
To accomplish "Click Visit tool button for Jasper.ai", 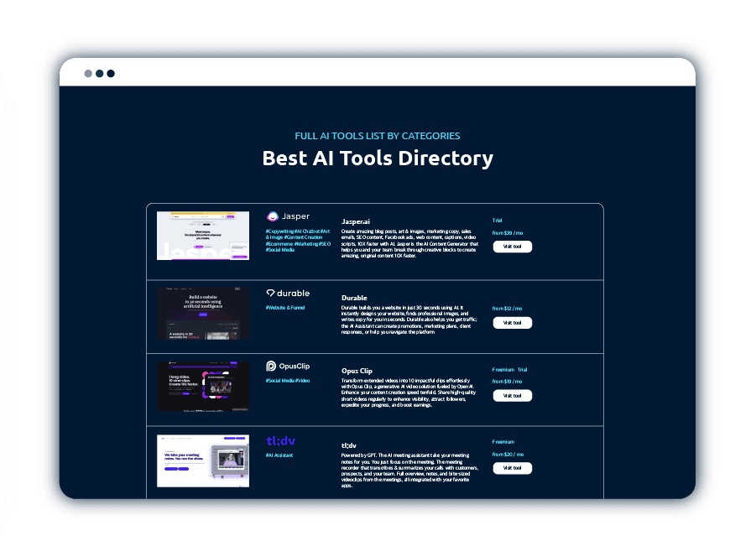I will pyautogui.click(x=512, y=247).
